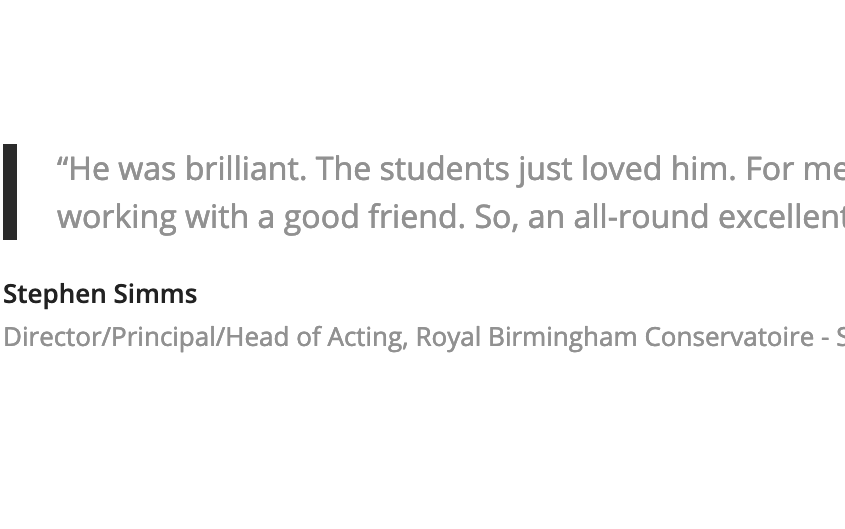The image size is (845, 529).
Task: Click the word working in second line
Action: (x=117, y=218)
